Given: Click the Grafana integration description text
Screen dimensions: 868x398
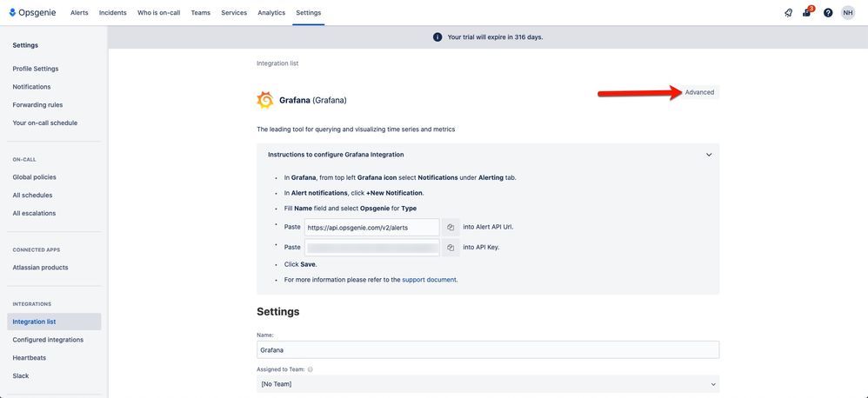Looking at the screenshot, I should (356, 129).
